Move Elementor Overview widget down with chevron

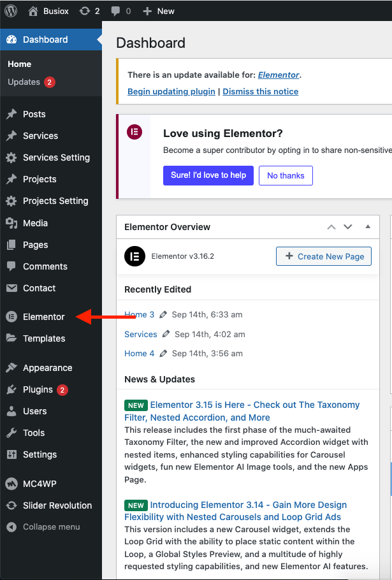pos(348,227)
